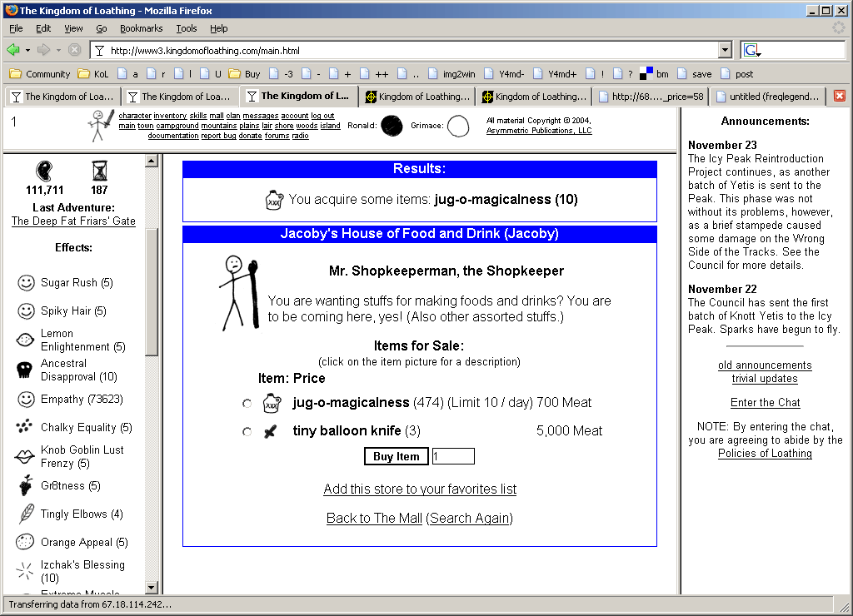This screenshot has height=616, width=853.
Task: Click the jug icon in the Results box
Action: pyautogui.click(x=273, y=200)
